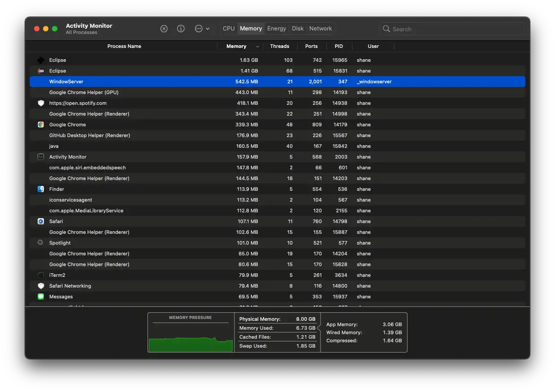This screenshot has height=392, width=555.
Task: Sort by PID column header
Action: 339,46
